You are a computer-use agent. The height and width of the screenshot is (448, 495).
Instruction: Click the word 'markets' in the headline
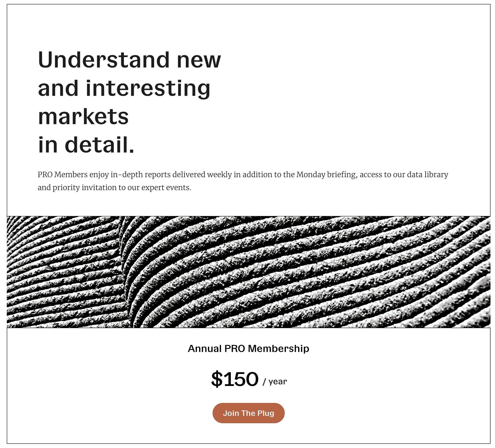(83, 116)
